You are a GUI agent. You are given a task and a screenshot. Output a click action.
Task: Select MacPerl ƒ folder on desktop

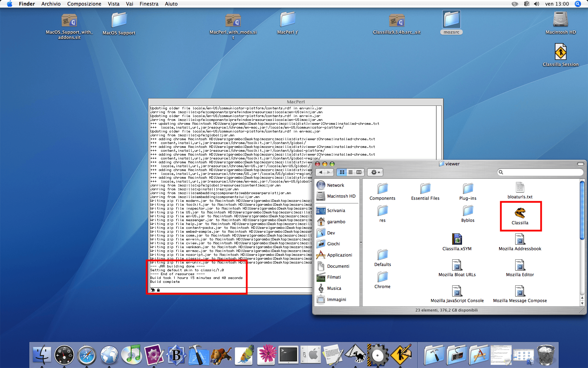click(288, 23)
